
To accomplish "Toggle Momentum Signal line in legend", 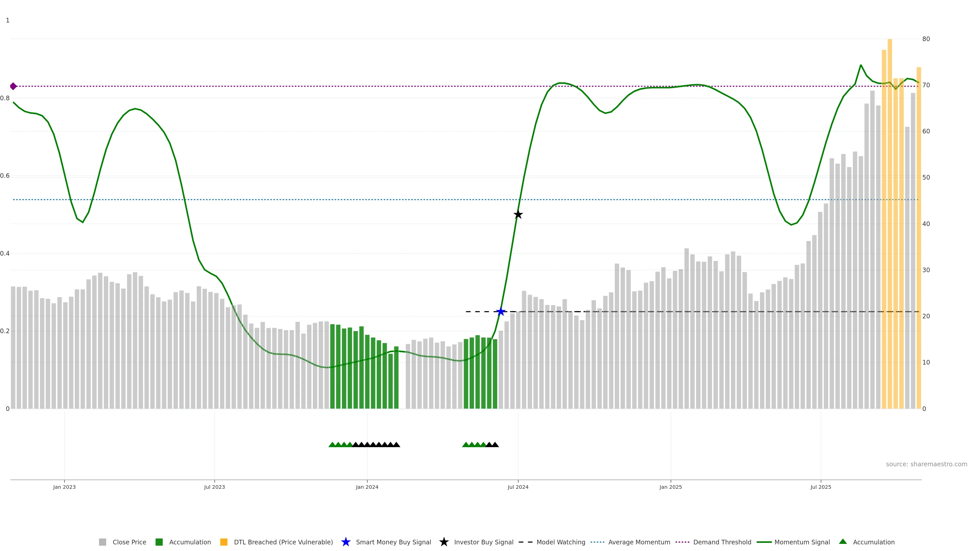I will click(802, 542).
